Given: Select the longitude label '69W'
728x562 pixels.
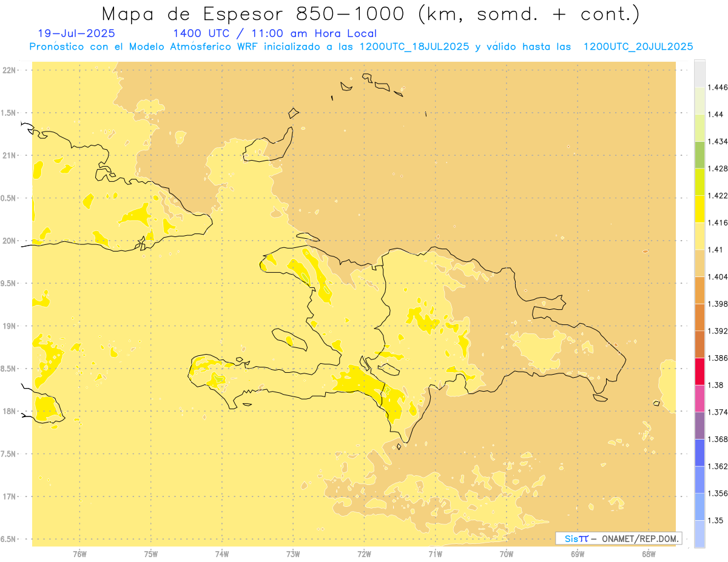Looking at the screenshot, I should click(x=578, y=554).
